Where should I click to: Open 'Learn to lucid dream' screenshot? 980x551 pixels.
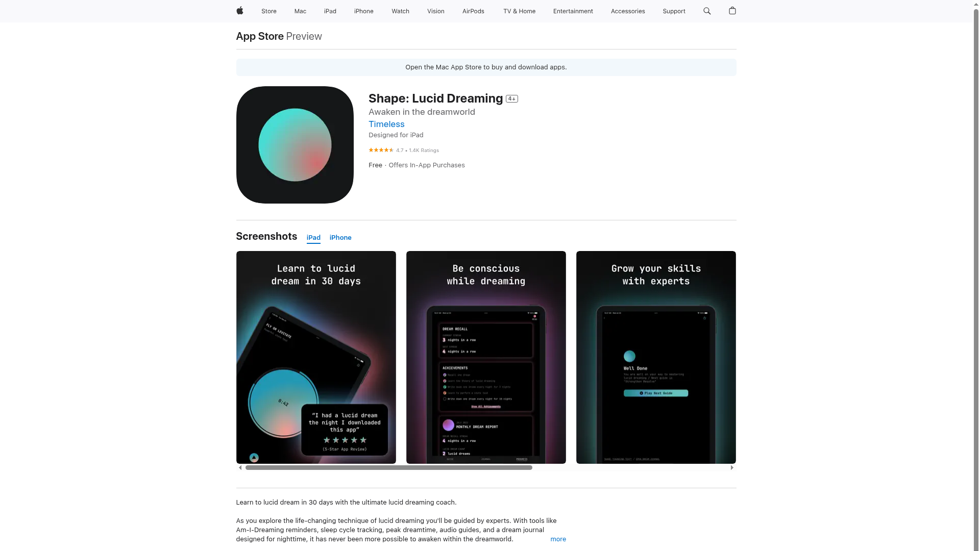click(x=316, y=357)
